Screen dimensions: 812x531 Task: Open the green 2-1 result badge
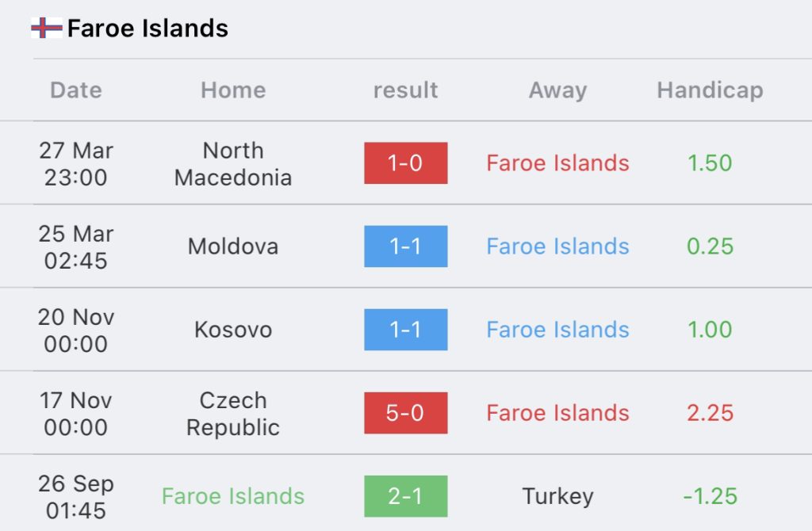pos(405,496)
